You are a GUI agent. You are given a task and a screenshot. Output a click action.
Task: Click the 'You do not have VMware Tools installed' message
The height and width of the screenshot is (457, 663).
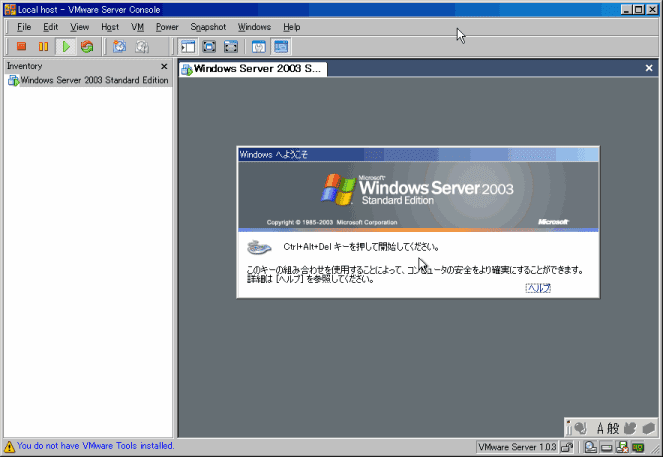(x=95, y=446)
